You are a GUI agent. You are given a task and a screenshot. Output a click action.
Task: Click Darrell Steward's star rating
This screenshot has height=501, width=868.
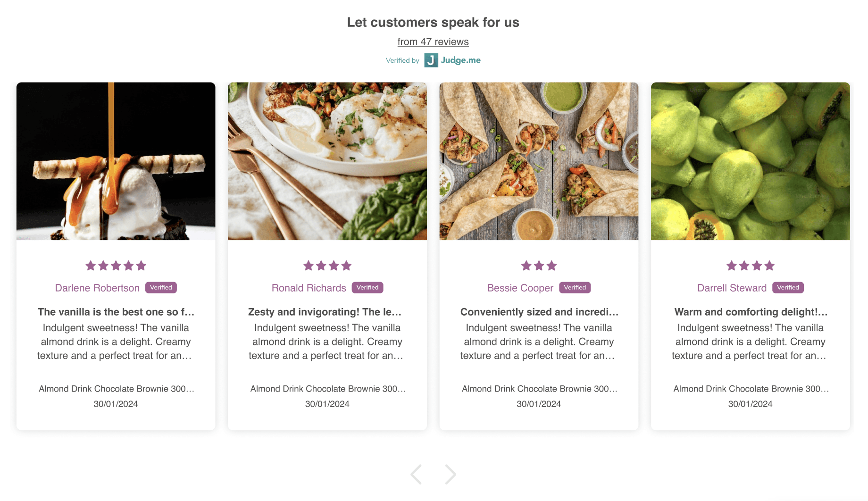[x=750, y=266]
